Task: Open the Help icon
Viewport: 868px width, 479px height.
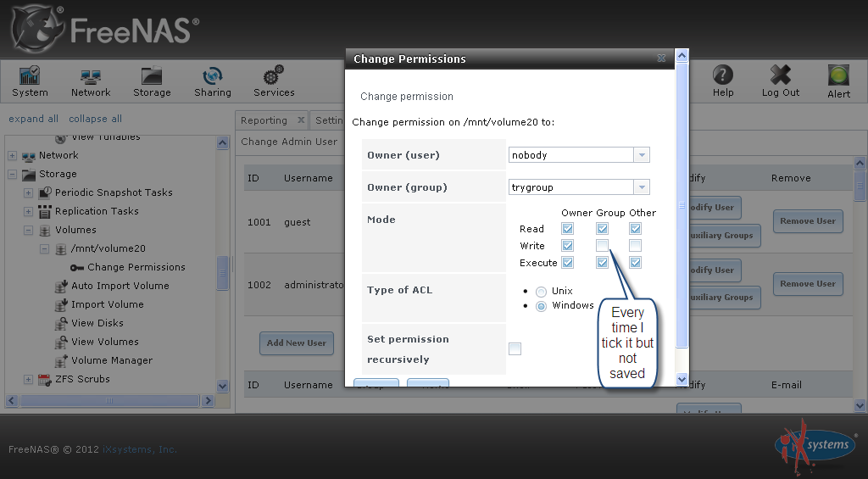Action: click(723, 75)
